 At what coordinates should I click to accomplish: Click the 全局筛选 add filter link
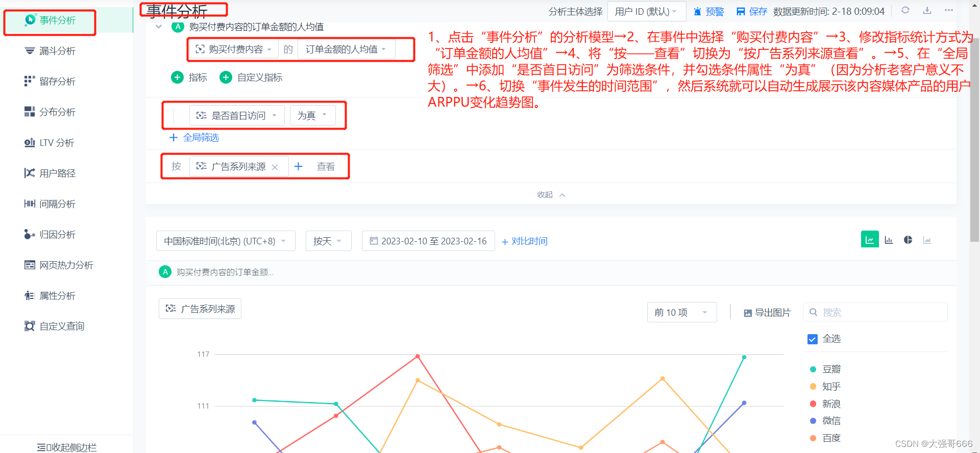(194, 138)
